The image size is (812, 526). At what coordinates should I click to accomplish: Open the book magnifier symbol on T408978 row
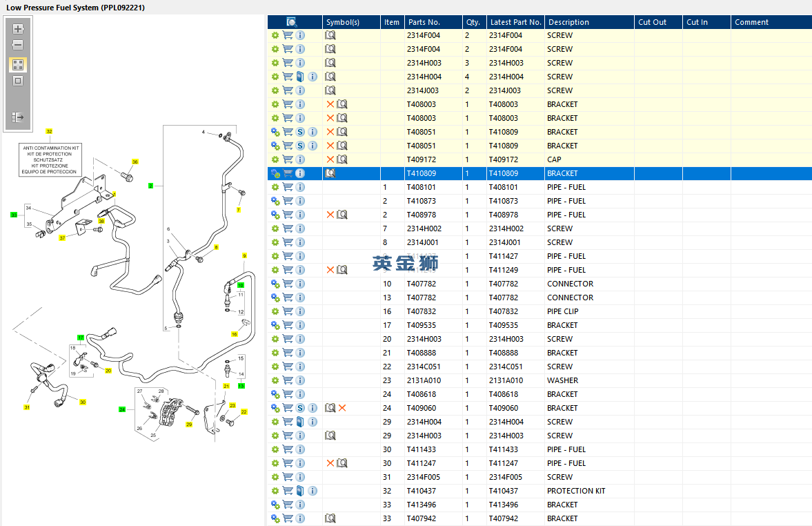pyautogui.click(x=342, y=215)
